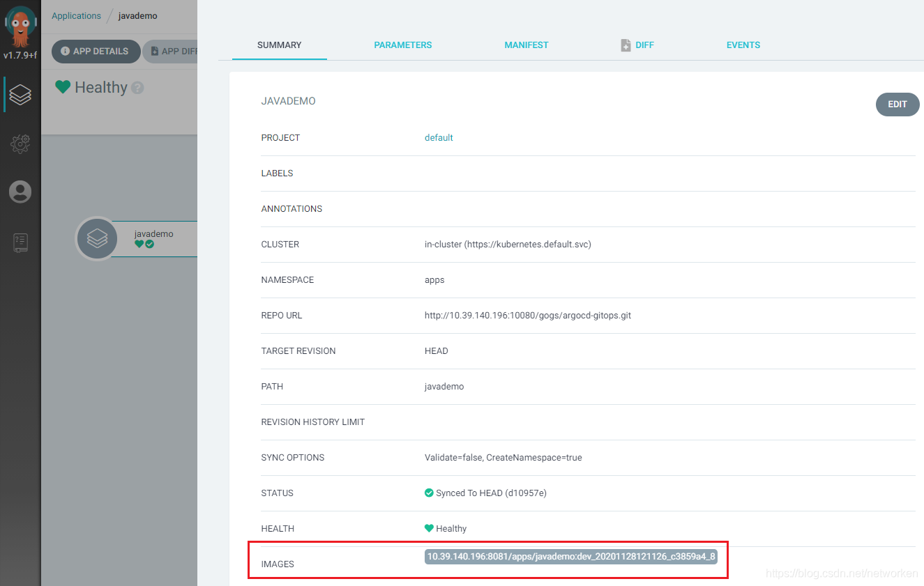Click the DIFF tab file icon
The height and width of the screenshot is (586, 924).
[626, 45]
